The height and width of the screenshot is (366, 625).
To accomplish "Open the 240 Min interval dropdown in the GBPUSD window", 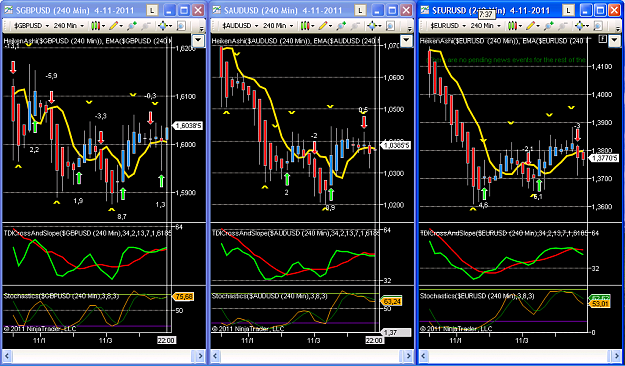I will [69, 26].
